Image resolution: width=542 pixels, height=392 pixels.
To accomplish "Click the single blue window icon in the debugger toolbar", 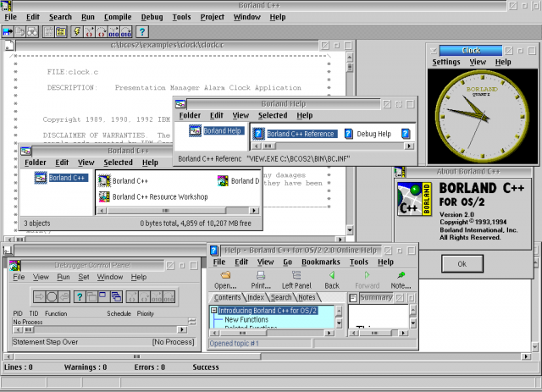I will tap(102, 296).
